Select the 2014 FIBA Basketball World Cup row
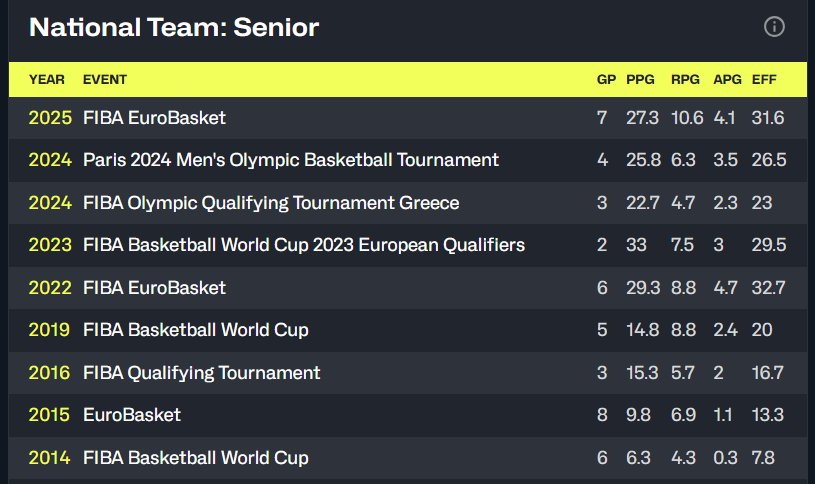This screenshot has width=815, height=484. click(x=408, y=457)
